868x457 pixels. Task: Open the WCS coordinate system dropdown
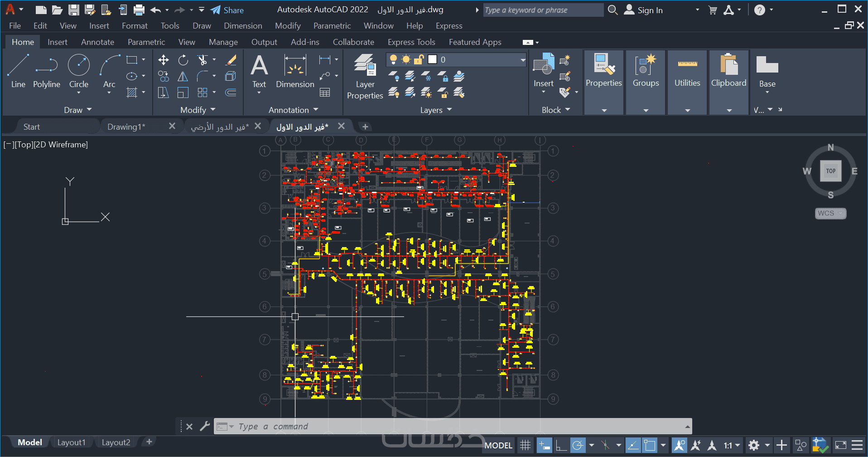click(x=830, y=213)
